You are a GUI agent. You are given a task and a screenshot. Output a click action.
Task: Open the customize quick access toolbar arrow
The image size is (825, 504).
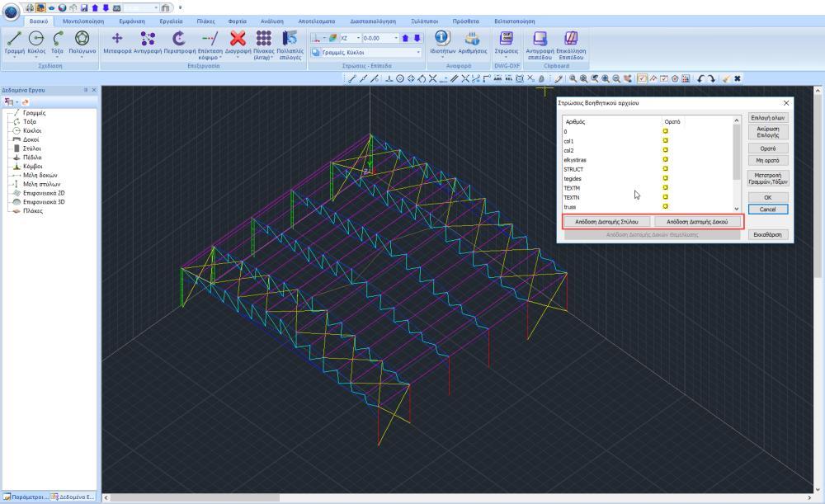click(180, 8)
